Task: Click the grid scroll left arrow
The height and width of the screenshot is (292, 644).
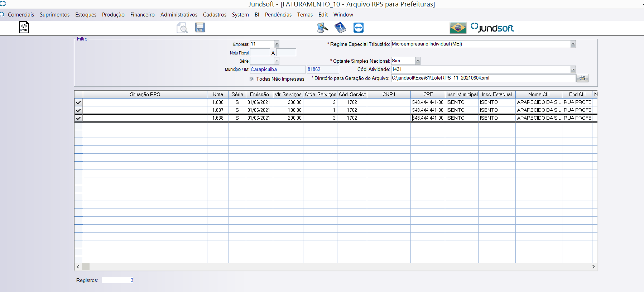Action: (x=78, y=267)
